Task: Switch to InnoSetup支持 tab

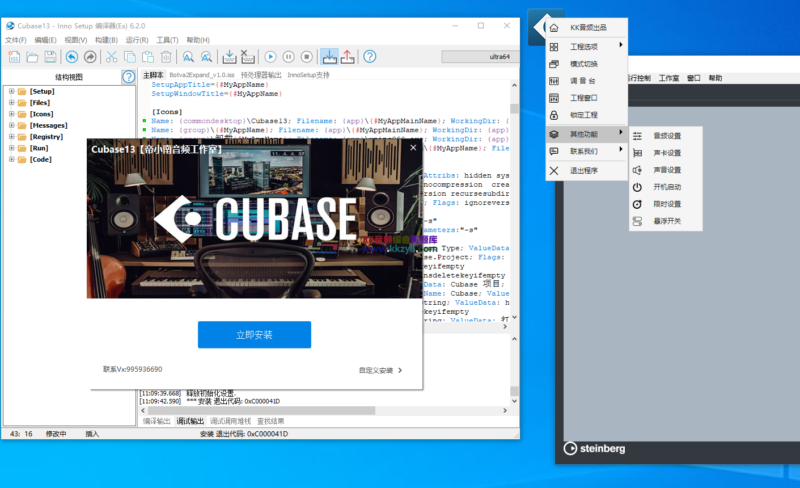Action: coord(308,75)
